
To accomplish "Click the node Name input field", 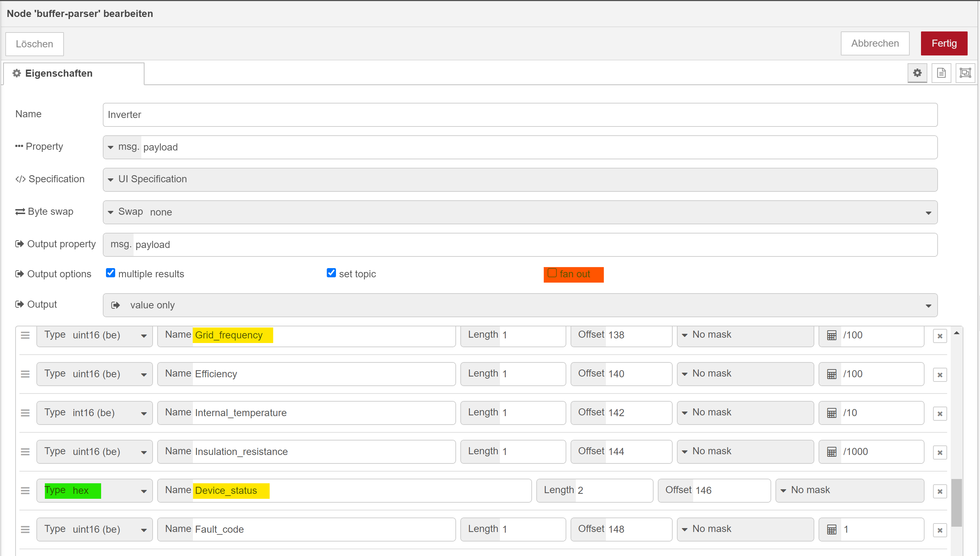I will pos(519,114).
